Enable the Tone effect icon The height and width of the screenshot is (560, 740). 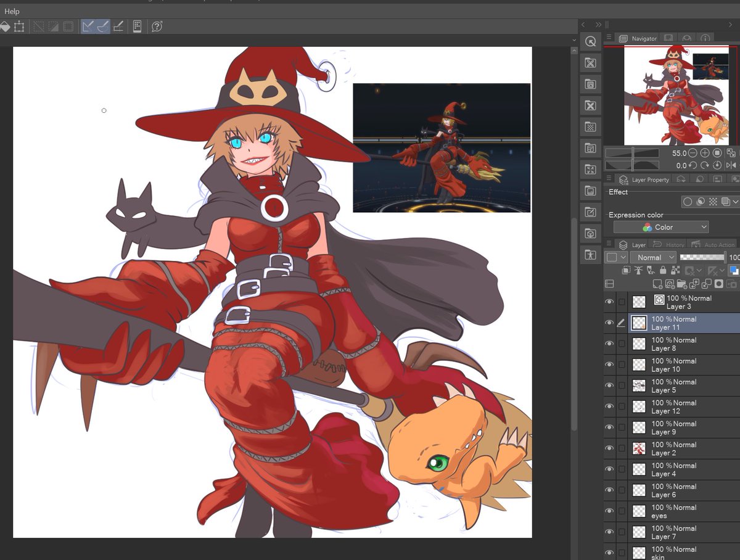[713, 202]
